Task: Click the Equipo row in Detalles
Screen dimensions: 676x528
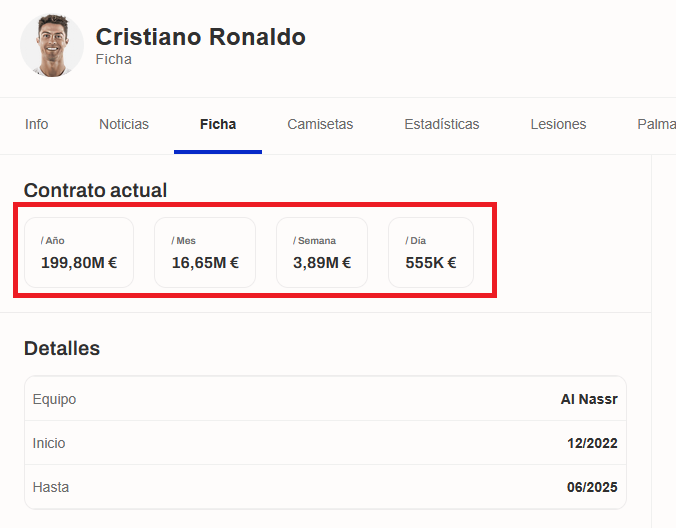Action: tap(325, 399)
